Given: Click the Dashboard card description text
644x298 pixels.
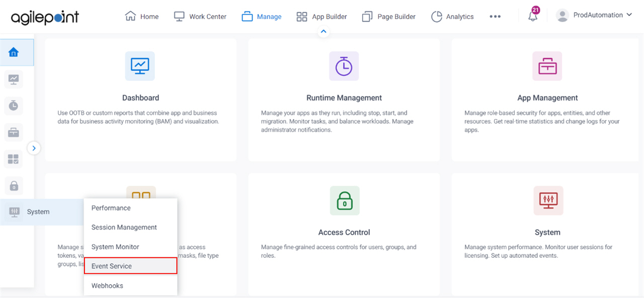Looking at the screenshot, I should coord(138,117).
